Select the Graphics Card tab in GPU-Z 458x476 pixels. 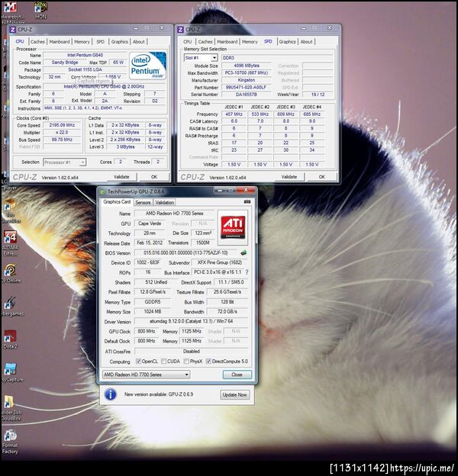point(117,202)
